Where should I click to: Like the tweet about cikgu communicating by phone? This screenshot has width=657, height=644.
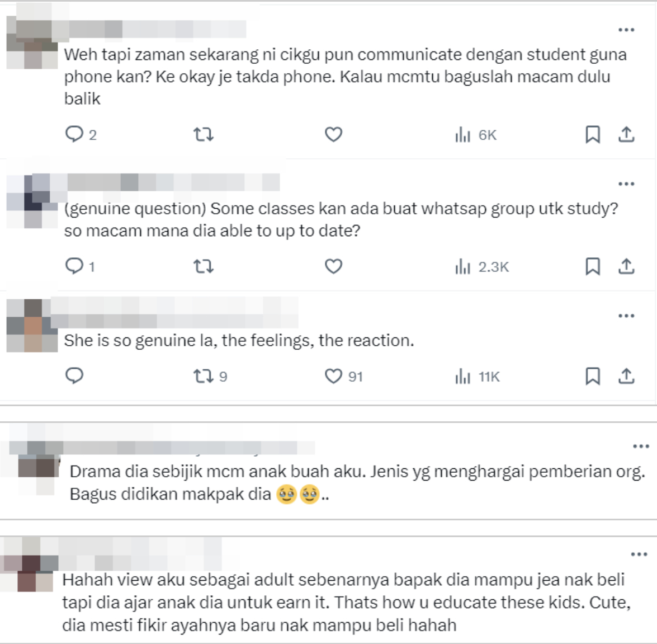(333, 135)
